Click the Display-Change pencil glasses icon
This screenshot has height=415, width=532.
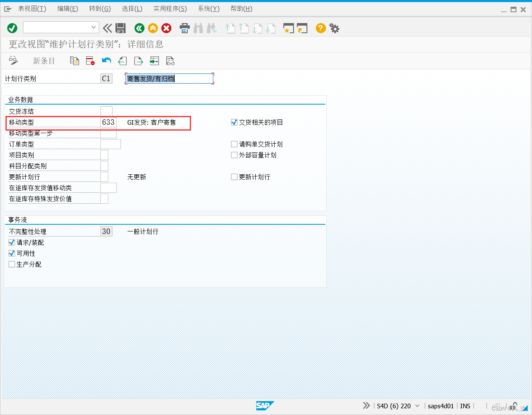[x=13, y=60]
